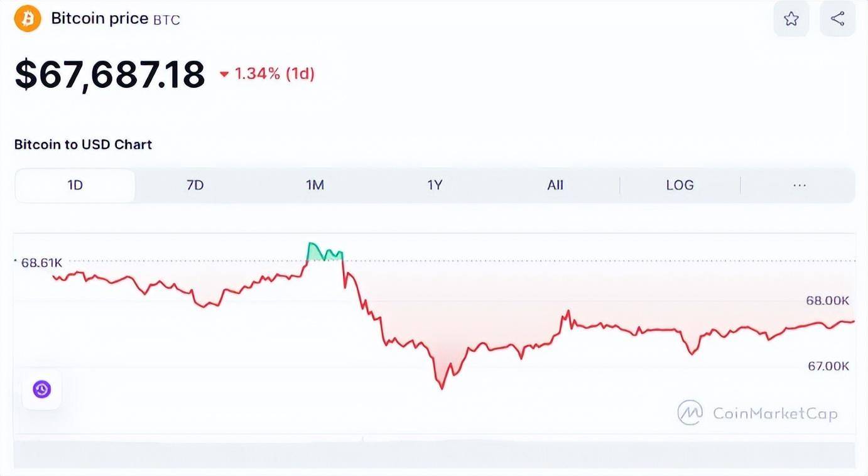
Task: Click the 68.00K axis label
Action: (827, 301)
